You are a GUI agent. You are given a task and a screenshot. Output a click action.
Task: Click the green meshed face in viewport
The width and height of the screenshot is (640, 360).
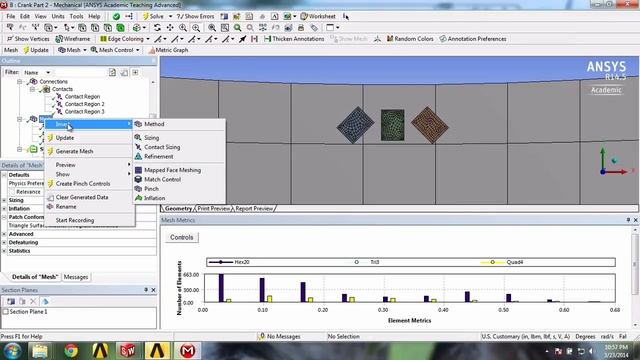coord(393,125)
